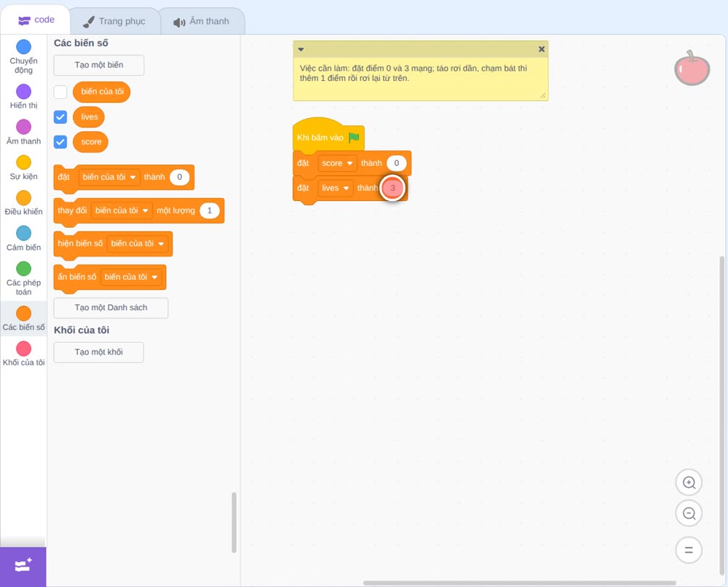Select the Các biến số category

(x=24, y=318)
